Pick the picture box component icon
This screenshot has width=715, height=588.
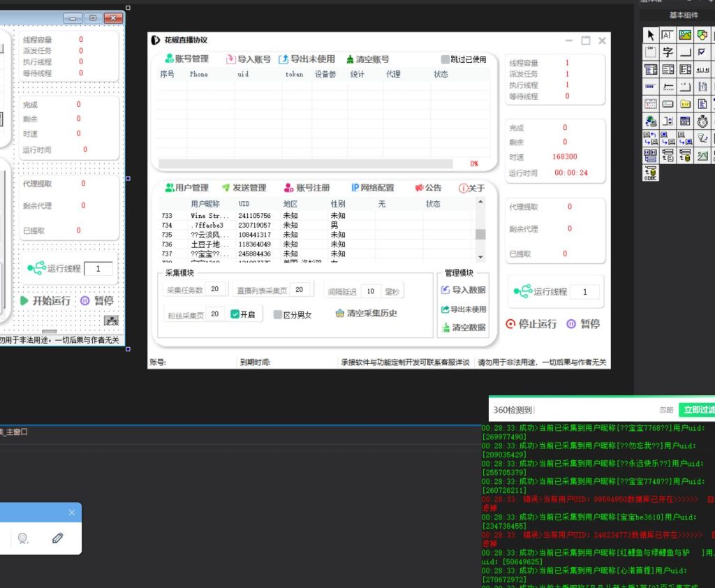click(685, 35)
